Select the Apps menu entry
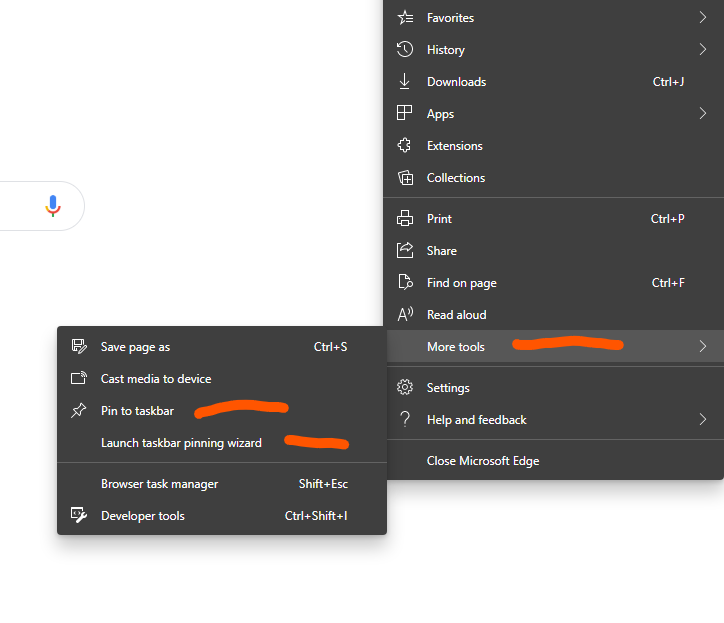The image size is (724, 623). 553,113
